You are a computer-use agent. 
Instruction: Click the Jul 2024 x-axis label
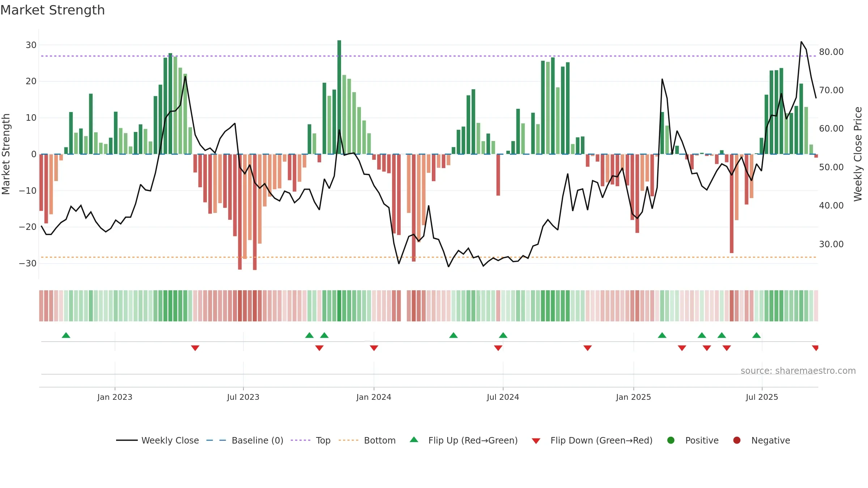point(503,397)
